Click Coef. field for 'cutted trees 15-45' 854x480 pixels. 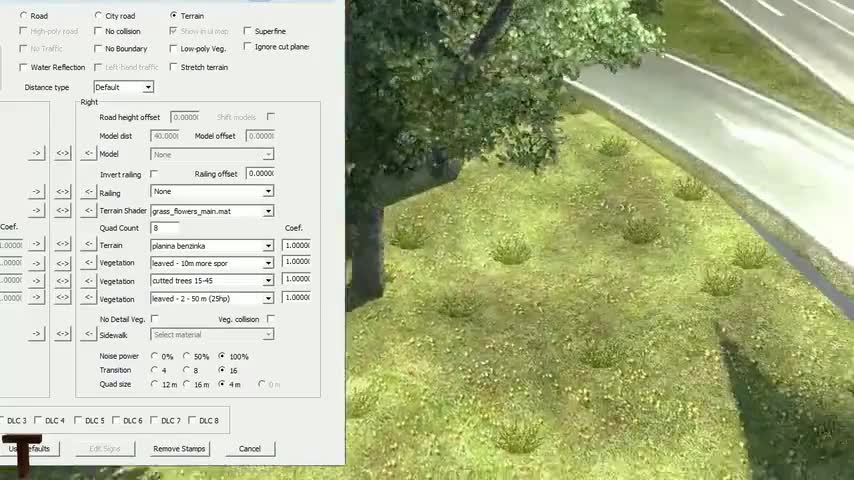click(x=296, y=279)
